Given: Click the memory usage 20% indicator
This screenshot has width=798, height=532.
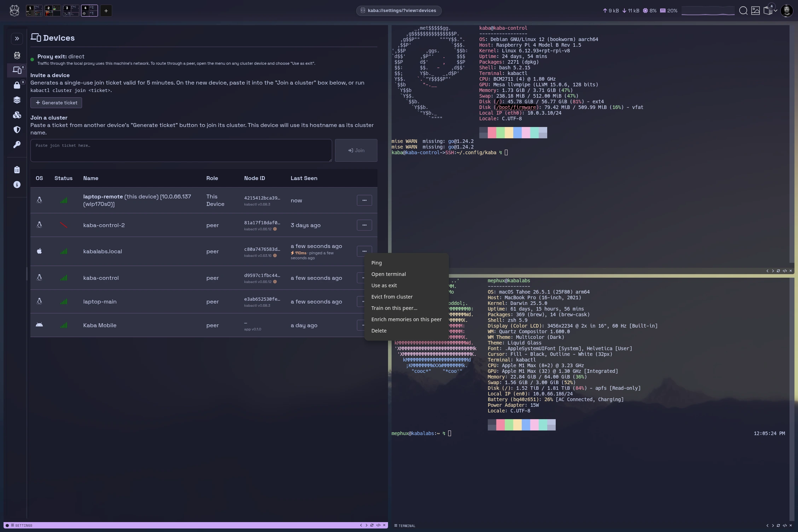Looking at the screenshot, I should click(x=669, y=11).
